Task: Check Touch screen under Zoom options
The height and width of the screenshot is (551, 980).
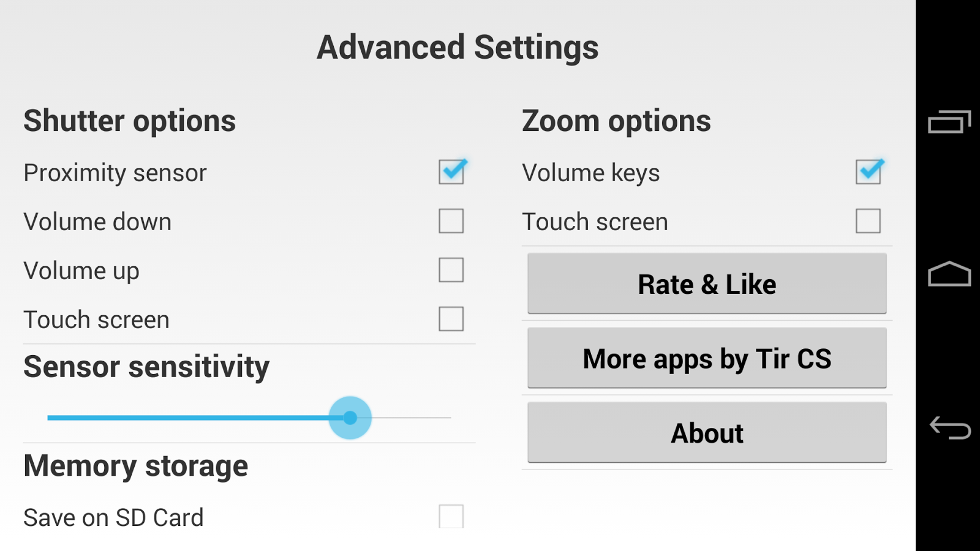Action: click(x=869, y=221)
